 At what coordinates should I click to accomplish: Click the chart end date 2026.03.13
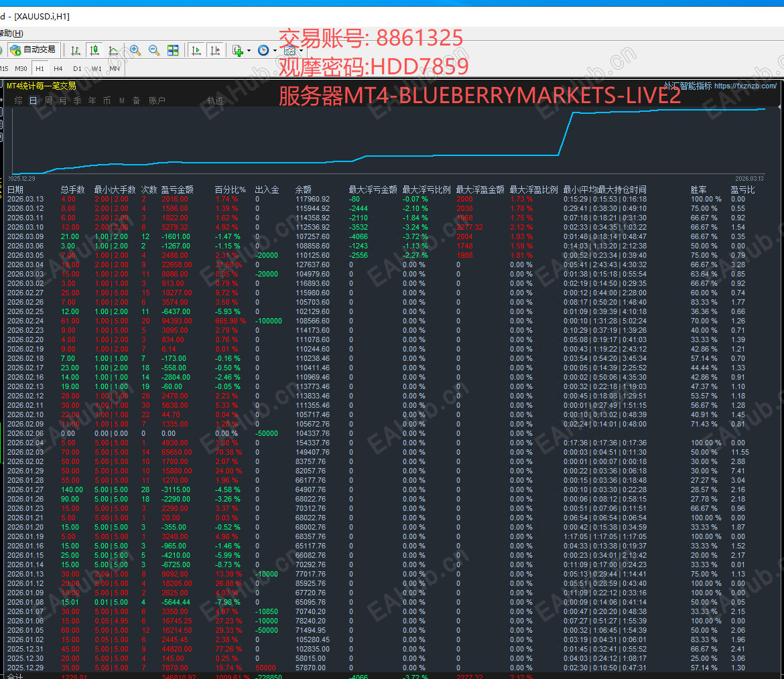coord(750,178)
